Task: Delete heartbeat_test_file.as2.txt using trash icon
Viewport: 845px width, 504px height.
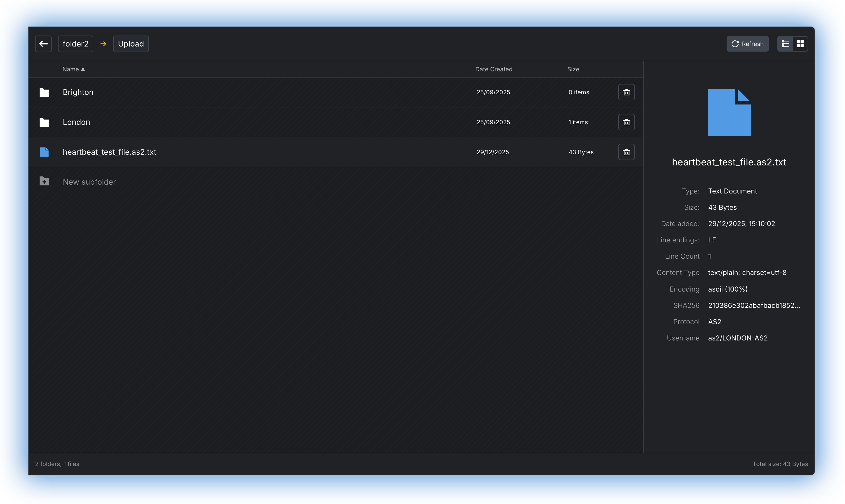Action: [626, 152]
